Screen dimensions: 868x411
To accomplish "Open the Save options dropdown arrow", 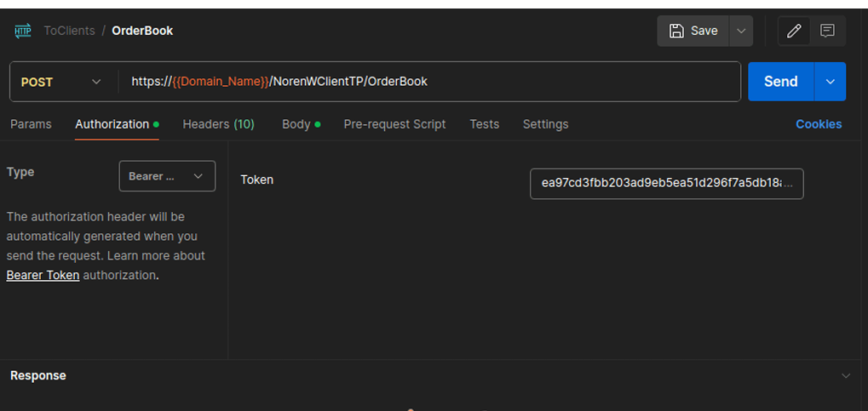I will coord(741,31).
